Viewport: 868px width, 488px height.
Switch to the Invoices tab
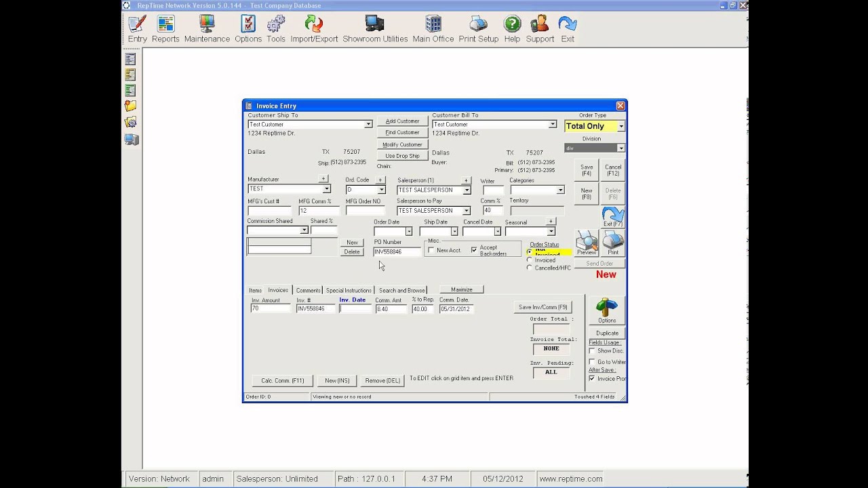coord(278,290)
